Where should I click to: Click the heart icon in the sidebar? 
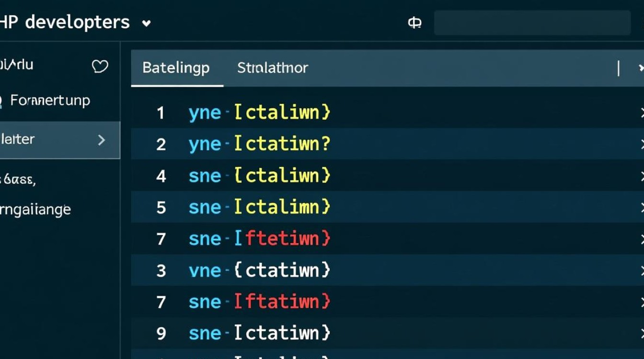click(x=100, y=66)
